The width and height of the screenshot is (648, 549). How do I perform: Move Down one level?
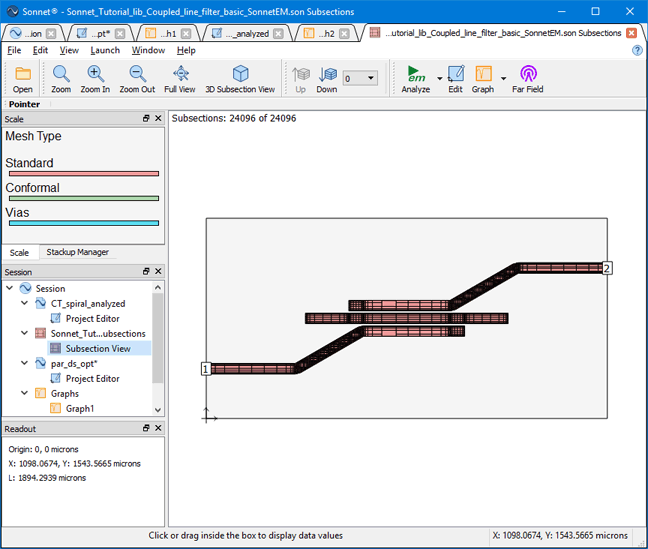coord(327,79)
